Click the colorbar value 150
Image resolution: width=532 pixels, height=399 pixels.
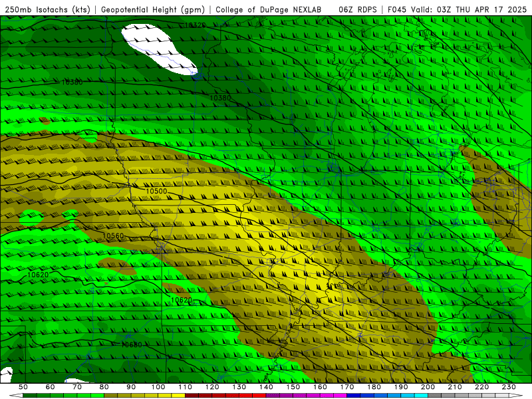click(293, 387)
